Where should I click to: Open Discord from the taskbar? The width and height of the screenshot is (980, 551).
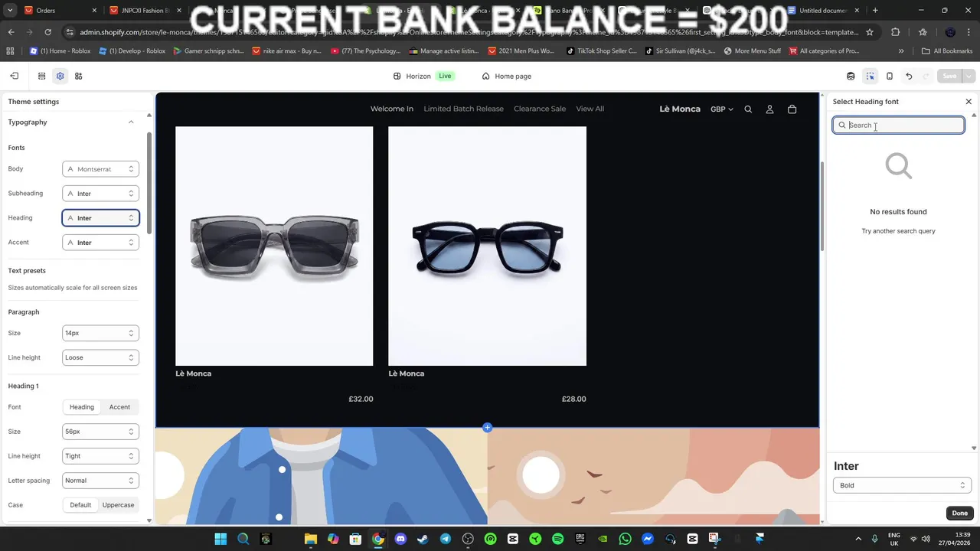point(400,539)
